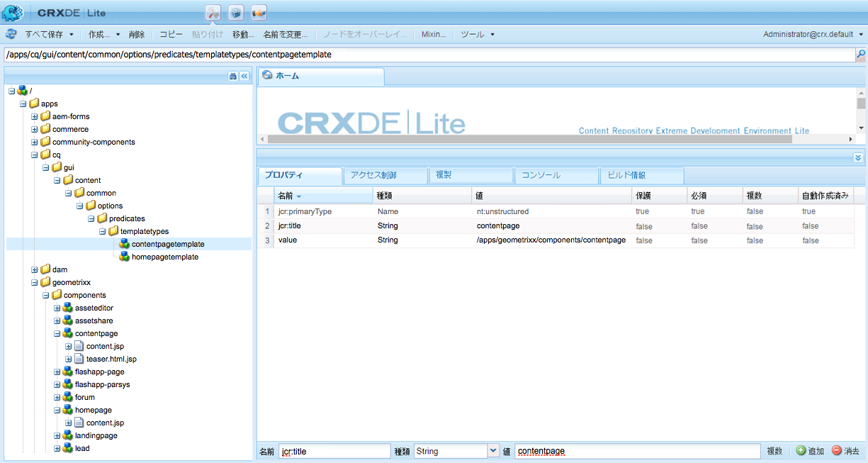
Task: Open the ツール menu
Action: [x=478, y=34]
